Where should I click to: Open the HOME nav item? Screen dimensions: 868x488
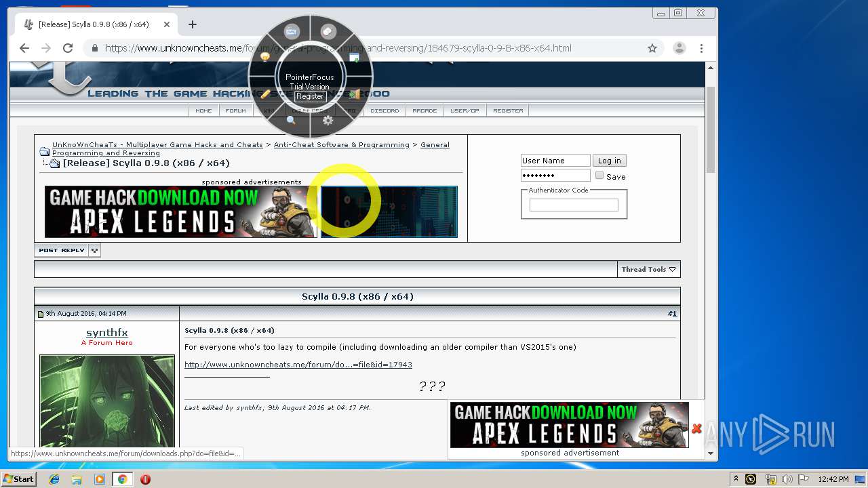[x=203, y=110]
